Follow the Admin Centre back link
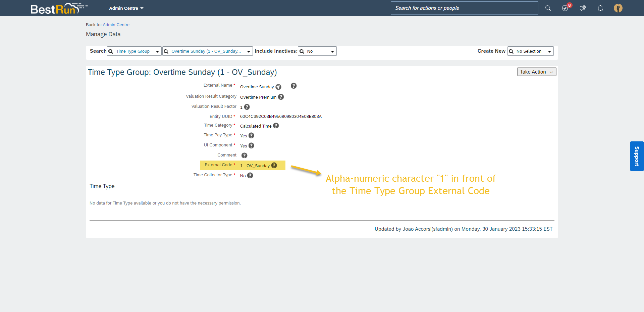Image resolution: width=644 pixels, height=312 pixels. coord(116,25)
